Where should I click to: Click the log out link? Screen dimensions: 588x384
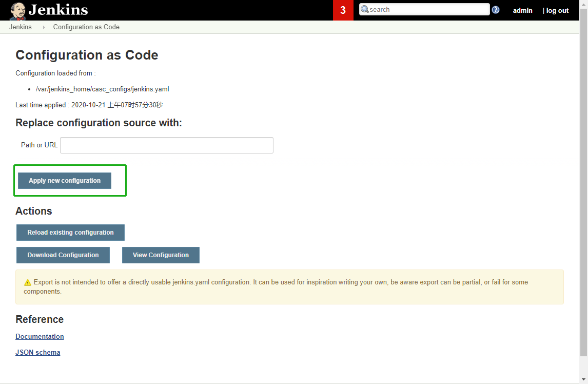[558, 10]
